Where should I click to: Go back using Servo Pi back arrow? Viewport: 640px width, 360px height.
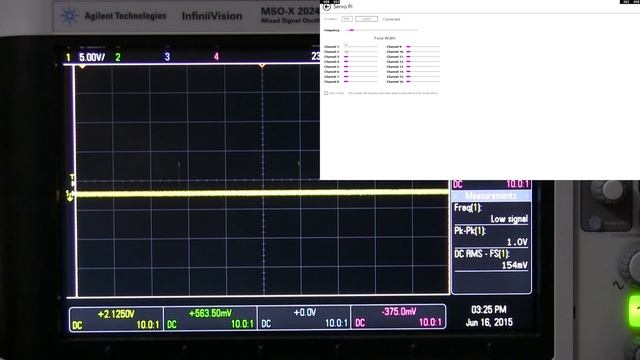(x=327, y=7)
